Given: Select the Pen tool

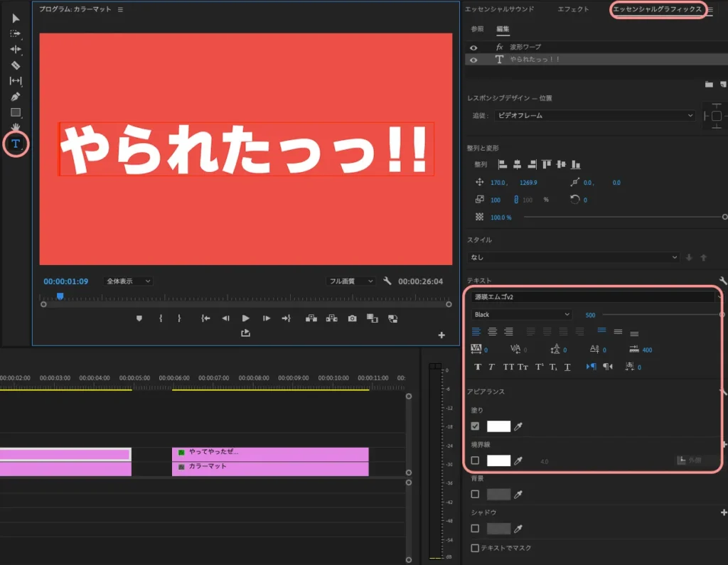Looking at the screenshot, I should [x=16, y=97].
